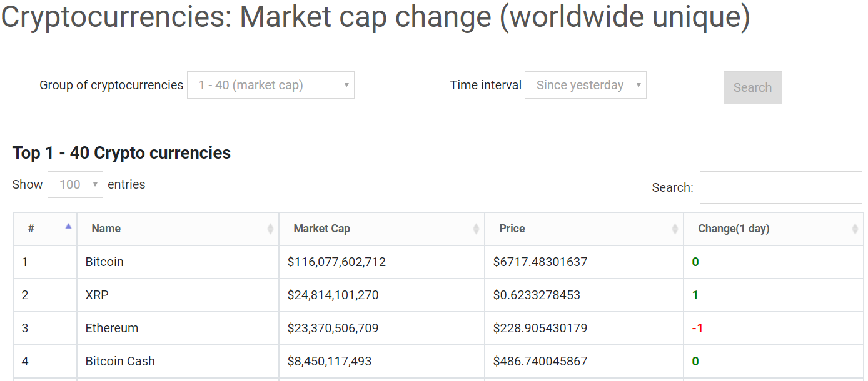Click sort arrows in Market Cap header

(476, 229)
